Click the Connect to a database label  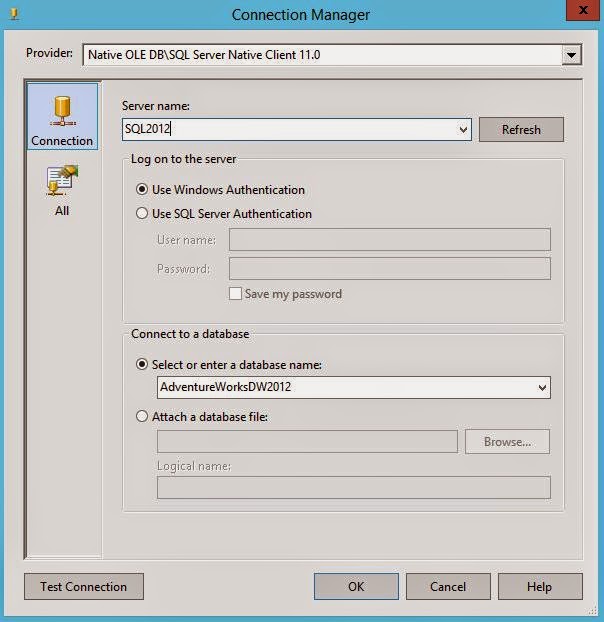pos(190,334)
